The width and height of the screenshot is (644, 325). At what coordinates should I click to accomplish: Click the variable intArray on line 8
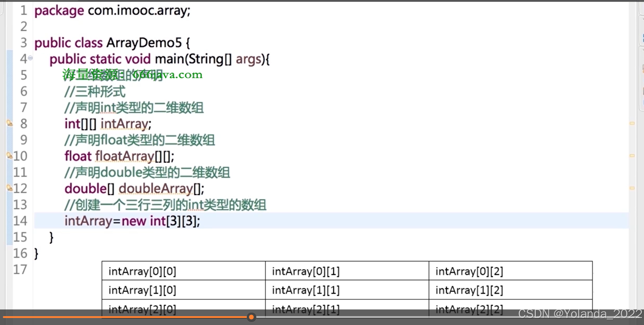tap(124, 124)
